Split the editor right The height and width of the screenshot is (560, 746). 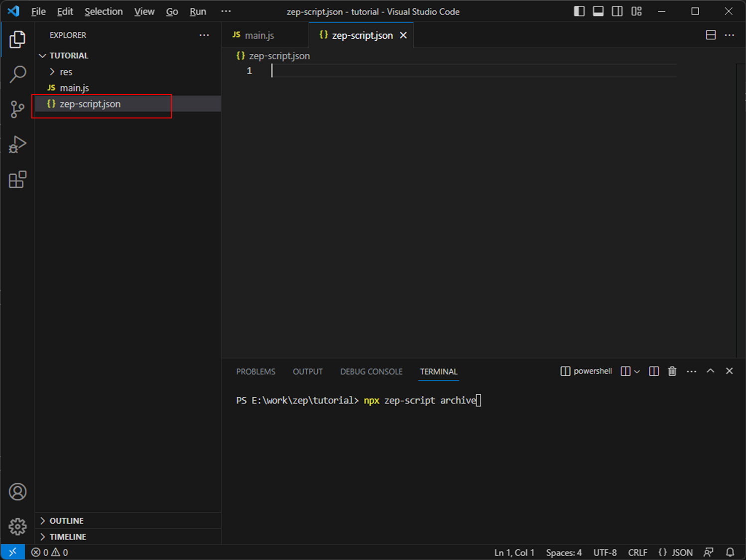tap(711, 35)
